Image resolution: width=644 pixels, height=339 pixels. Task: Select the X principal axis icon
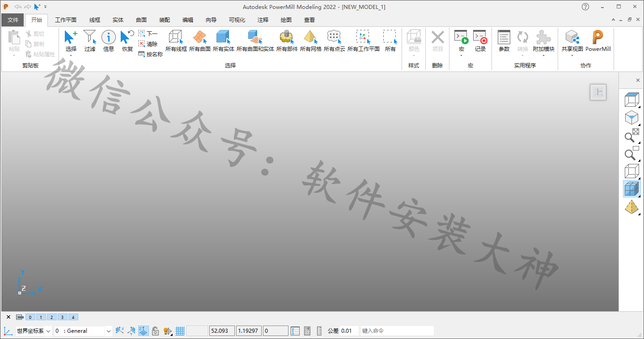click(119, 331)
